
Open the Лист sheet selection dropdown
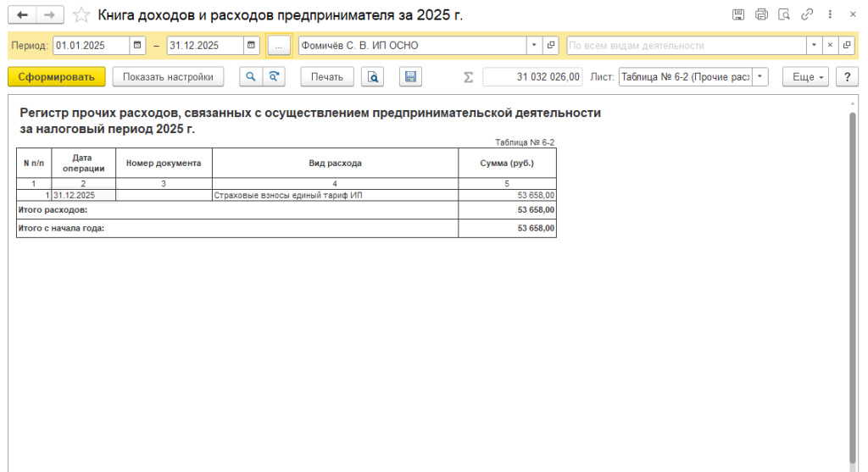coord(759,77)
